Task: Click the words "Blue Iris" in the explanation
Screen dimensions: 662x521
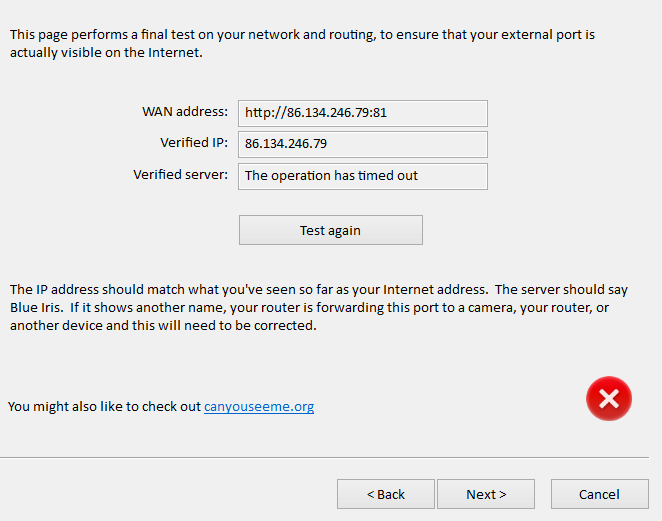Action: (x=35, y=307)
